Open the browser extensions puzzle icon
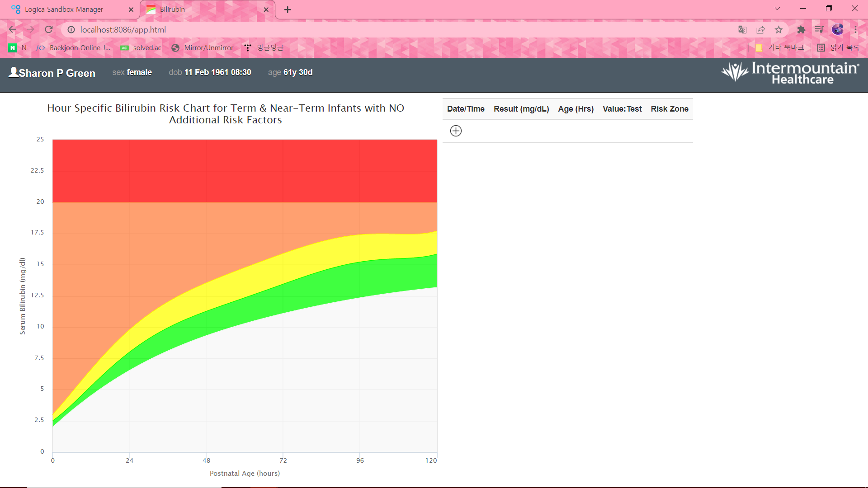This screenshot has width=868, height=488. [801, 30]
